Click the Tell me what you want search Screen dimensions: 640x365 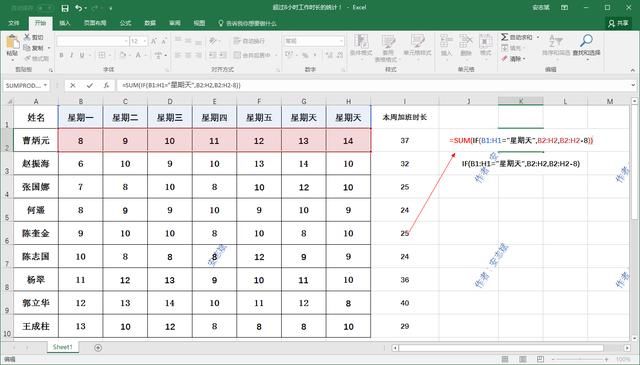click(x=248, y=23)
